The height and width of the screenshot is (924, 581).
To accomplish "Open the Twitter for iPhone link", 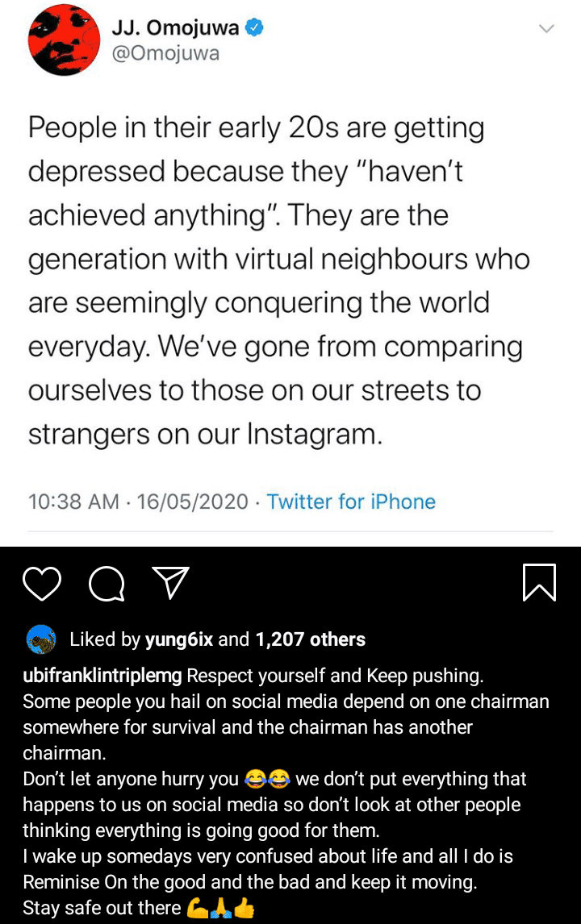I will (x=351, y=502).
